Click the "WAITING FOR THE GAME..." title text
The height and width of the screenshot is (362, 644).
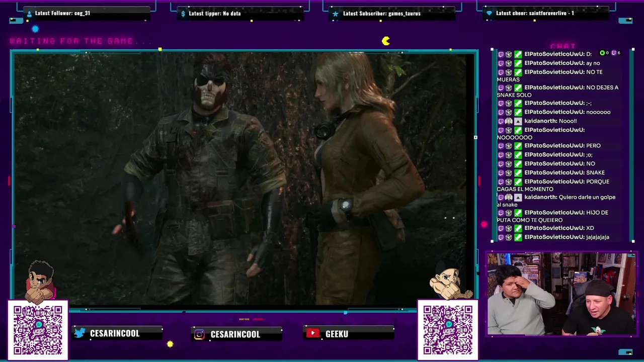[x=79, y=41]
